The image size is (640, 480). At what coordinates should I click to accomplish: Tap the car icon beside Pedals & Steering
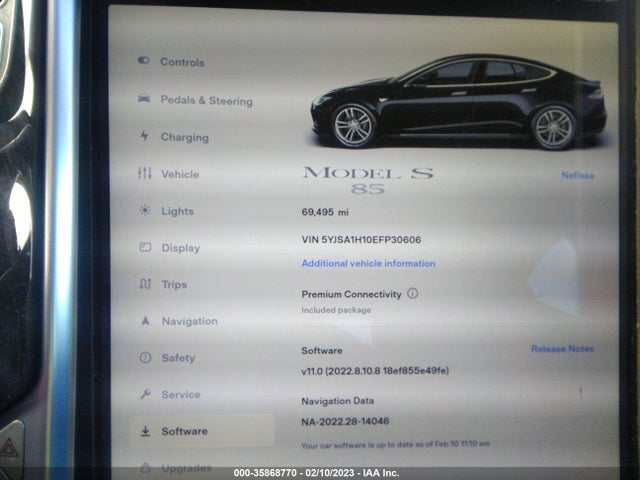pos(144,98)
